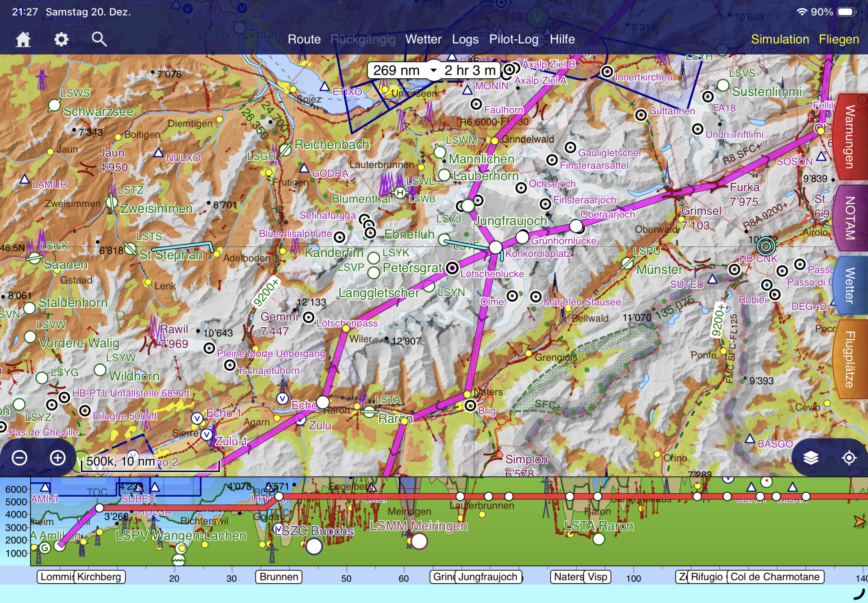The width and height of the screenshot is (868, 603).
Task: Select the Jungfraujoch label on the distance ruler
Action: click(488, 577)
